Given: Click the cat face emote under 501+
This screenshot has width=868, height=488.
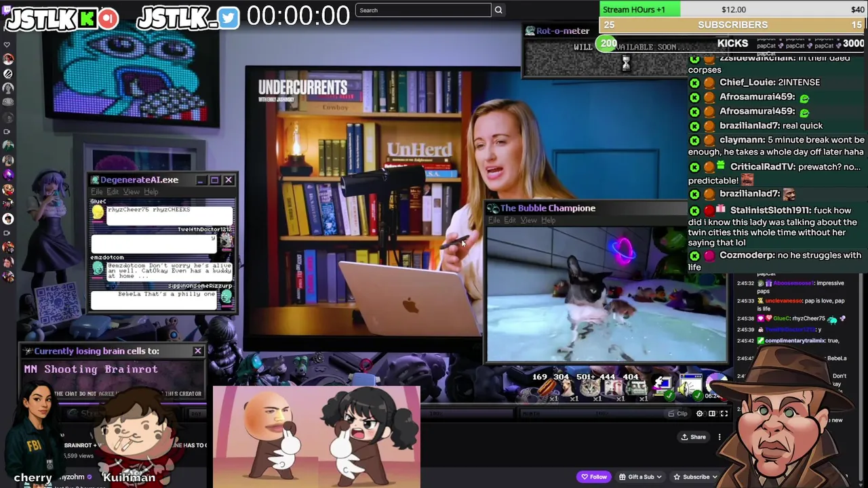Looking at the screenshot, I should pos(590,388).
